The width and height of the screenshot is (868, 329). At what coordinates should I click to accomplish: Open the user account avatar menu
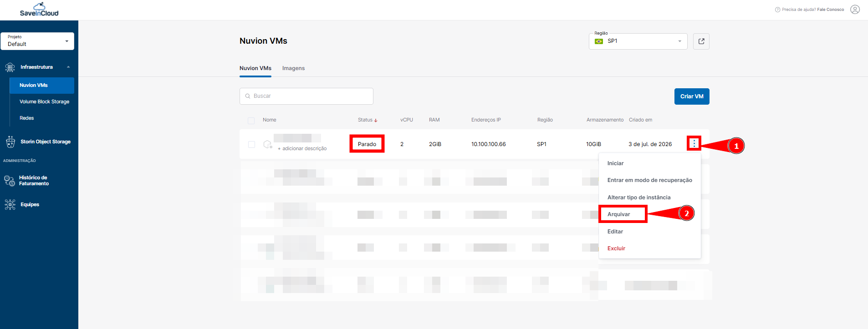tap(855, 10)
